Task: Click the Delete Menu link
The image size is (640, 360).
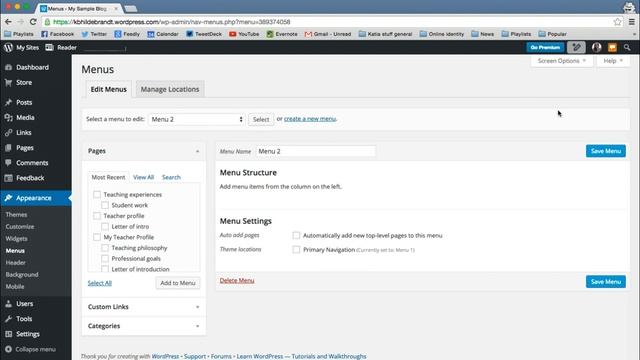Action: click(237, 280)
